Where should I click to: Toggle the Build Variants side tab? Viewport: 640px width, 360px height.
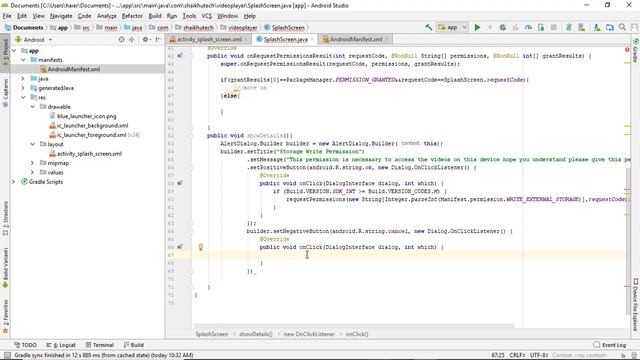[5, 267]
